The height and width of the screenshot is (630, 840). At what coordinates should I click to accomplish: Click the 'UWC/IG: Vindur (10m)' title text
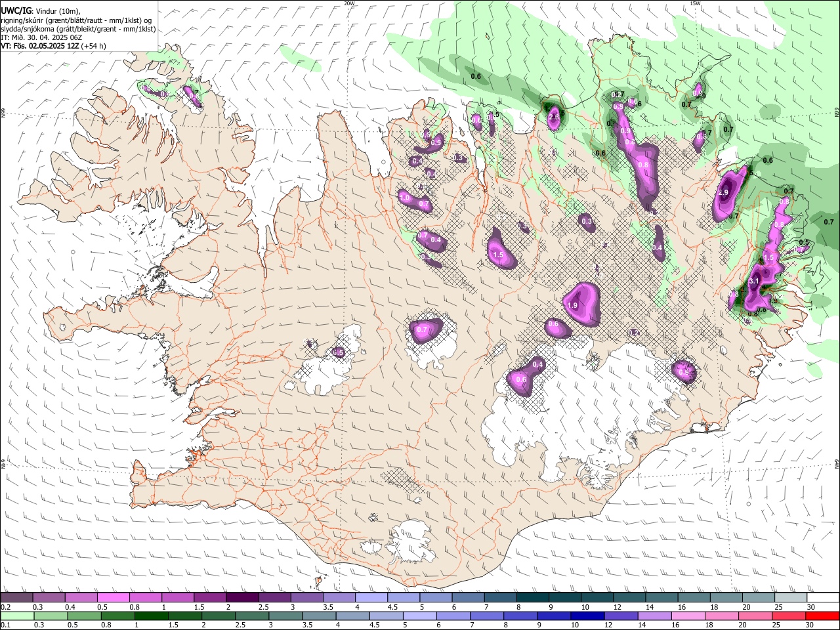[40, 10]
